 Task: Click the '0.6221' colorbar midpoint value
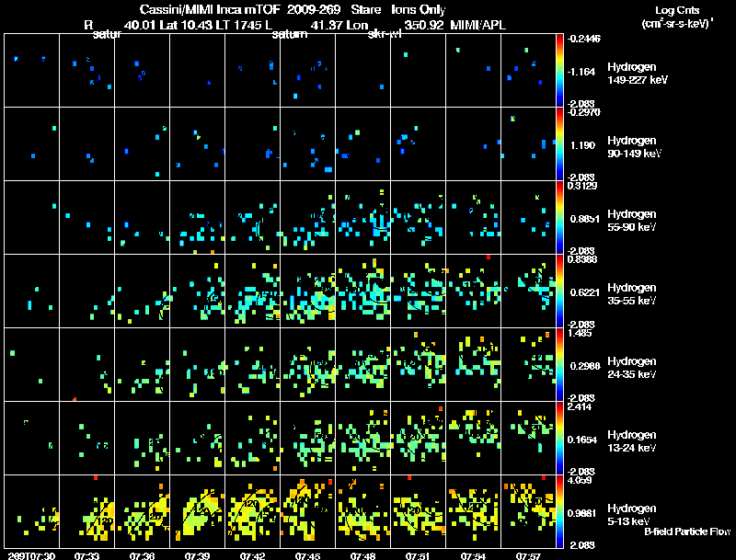point(584,292)
